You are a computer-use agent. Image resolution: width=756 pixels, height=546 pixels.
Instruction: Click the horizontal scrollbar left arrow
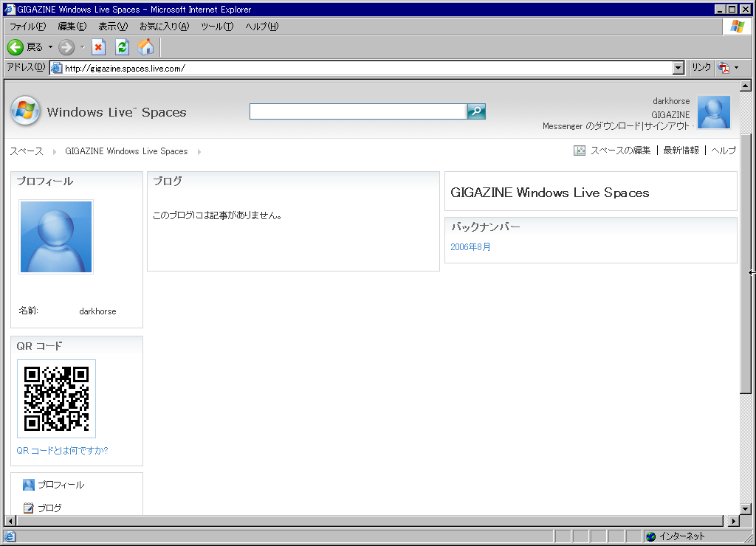pos(10,521)
